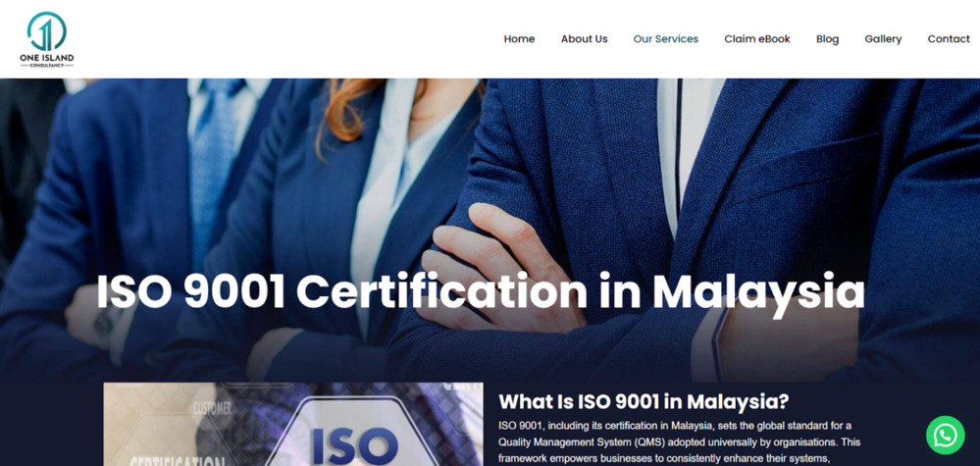Select Our Services in navigation bar

666,38
